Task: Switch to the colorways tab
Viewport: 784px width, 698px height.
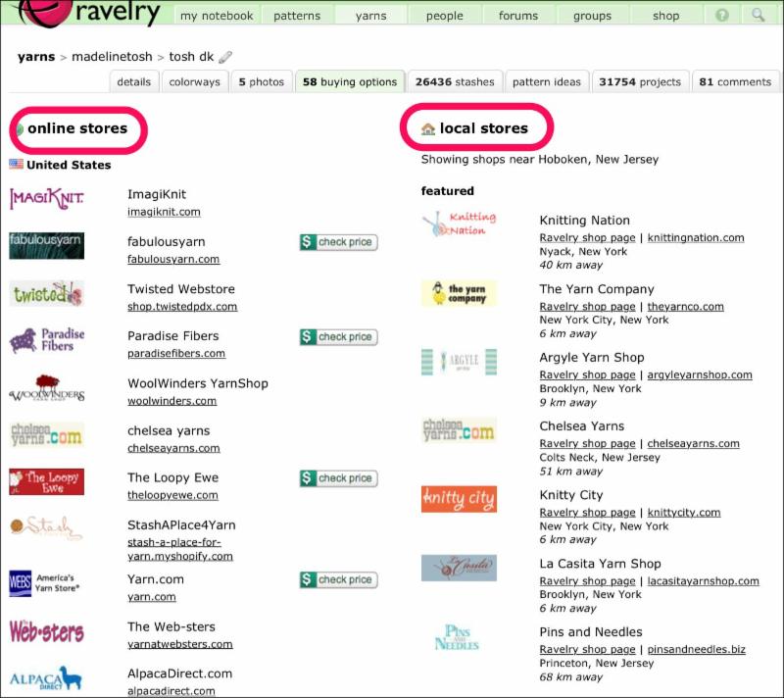Action: [x=194, y=82]
